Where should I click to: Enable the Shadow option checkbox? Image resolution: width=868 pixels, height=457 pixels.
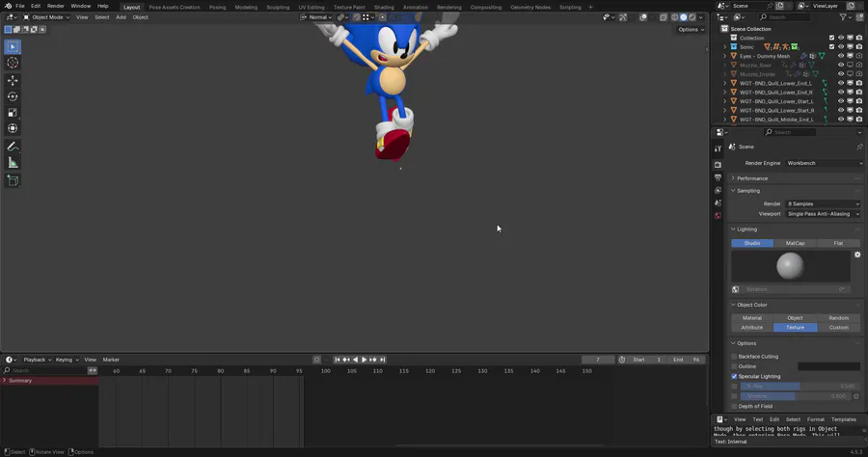click(x=734, y=396)
